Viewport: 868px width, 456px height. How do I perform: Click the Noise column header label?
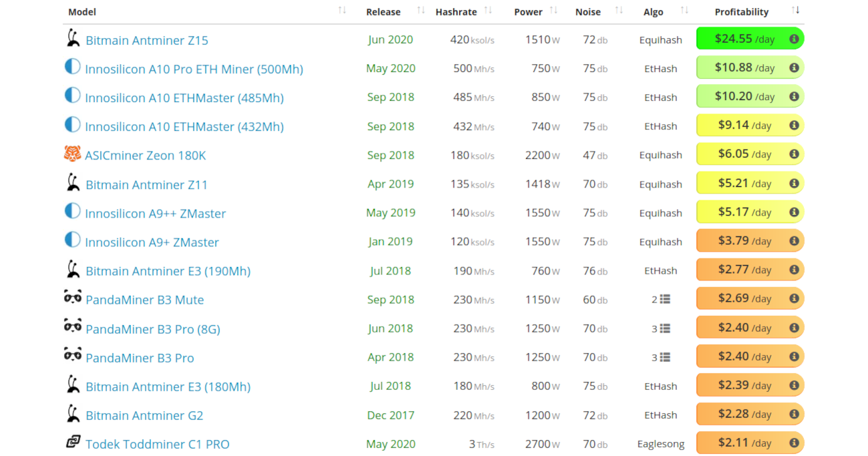pyautogui.click(x=588, y=12)
